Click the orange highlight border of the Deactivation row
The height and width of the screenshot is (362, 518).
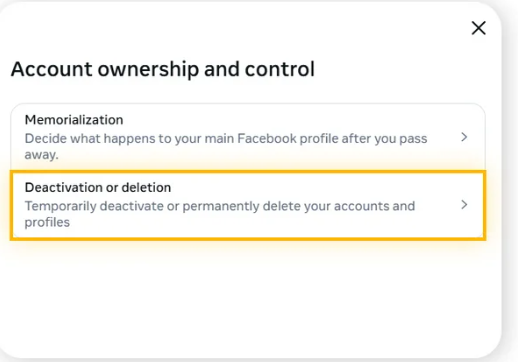[248, 172]
